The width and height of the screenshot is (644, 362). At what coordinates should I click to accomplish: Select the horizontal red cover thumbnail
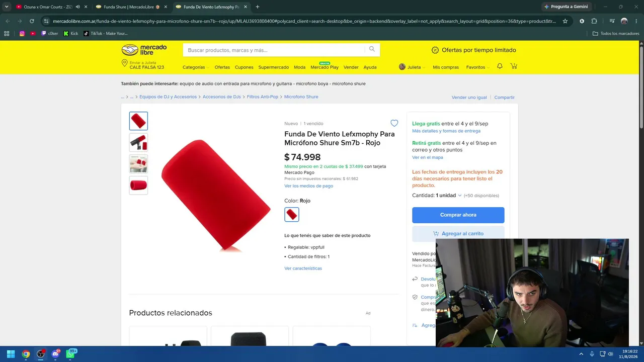138,186
